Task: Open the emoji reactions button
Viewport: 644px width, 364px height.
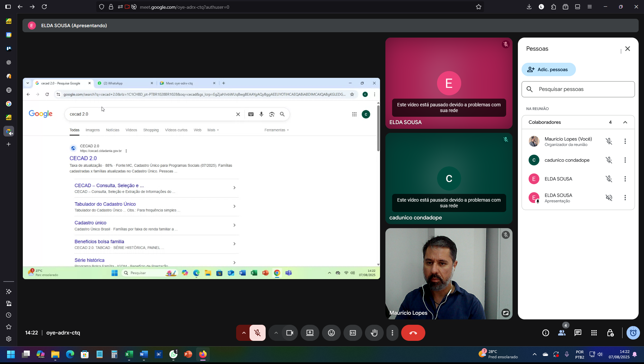Action: [x=331, y=333]
